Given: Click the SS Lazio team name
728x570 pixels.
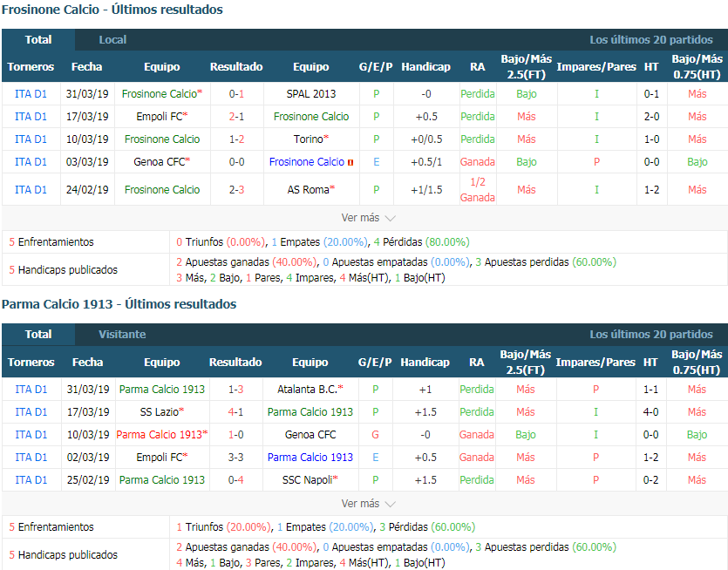Looking at the screenshot, I should click(160, 412).
